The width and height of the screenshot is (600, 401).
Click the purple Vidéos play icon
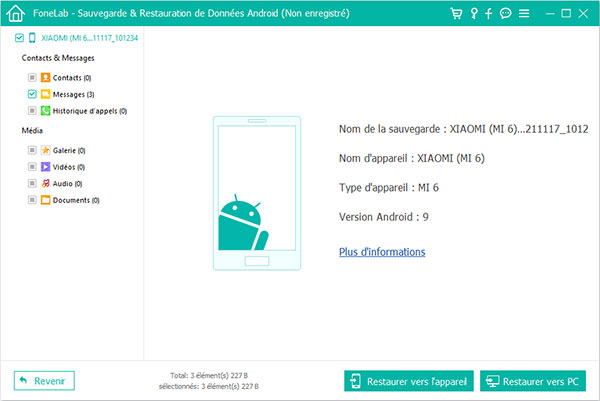pyautogui.click(x=46, y=166)
